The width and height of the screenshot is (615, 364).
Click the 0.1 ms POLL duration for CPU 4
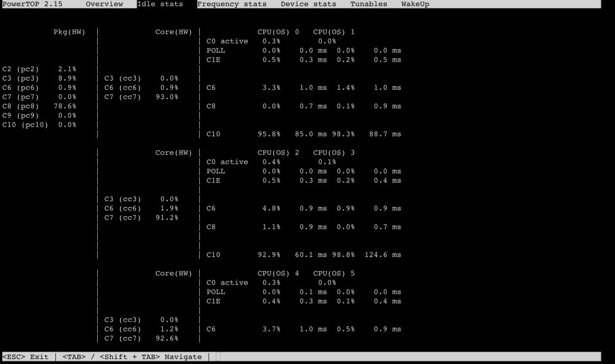click(x=313, y=292)
